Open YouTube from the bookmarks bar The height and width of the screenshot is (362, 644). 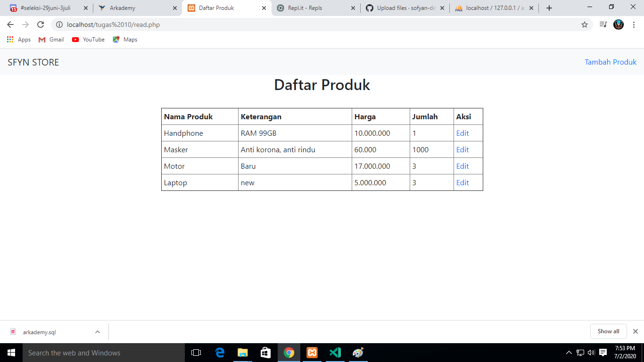coord(88,40)
